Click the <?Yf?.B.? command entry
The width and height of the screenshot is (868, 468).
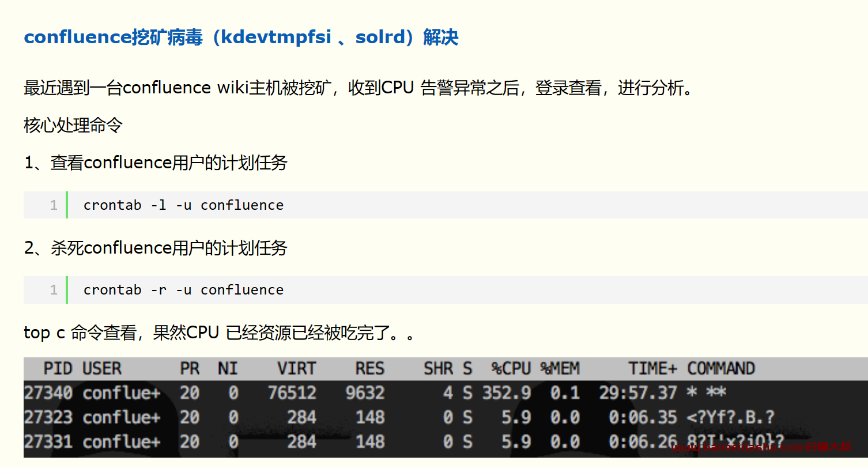coord(731,417)
